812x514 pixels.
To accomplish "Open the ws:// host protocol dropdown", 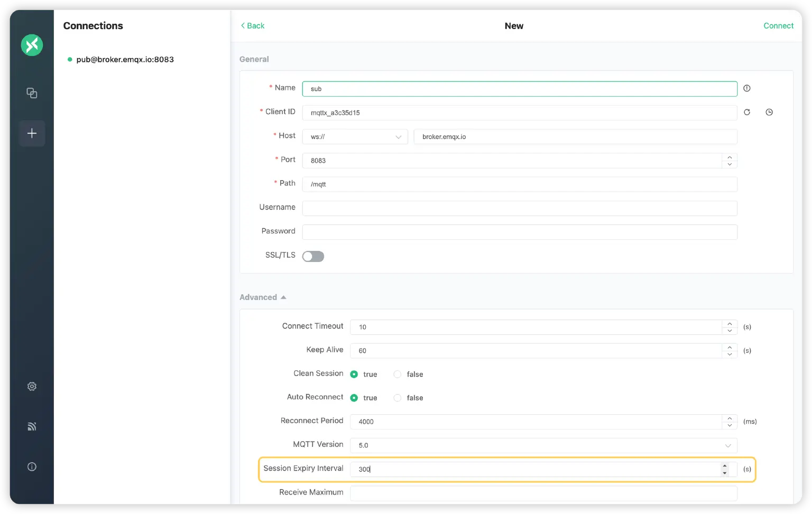I will tap(355, 137).
